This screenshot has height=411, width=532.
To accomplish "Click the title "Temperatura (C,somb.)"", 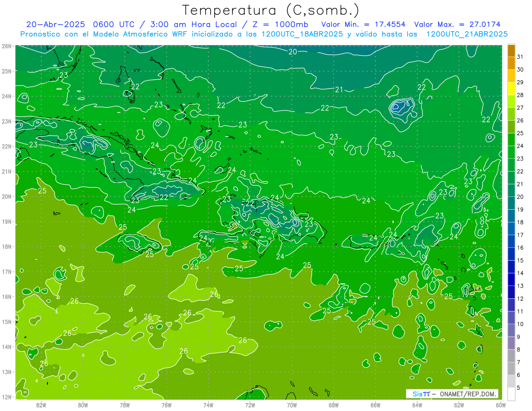I will point(270,10).
